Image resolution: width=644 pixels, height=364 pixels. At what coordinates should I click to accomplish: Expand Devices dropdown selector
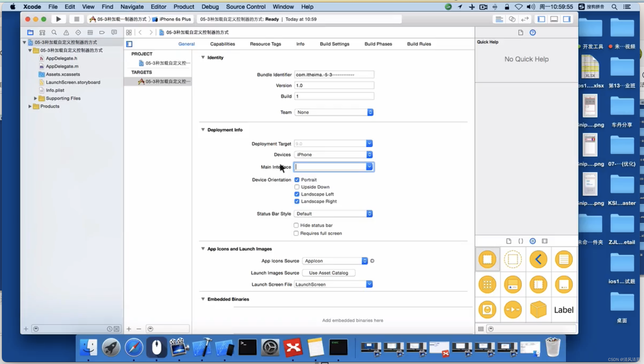pos(370,155)
